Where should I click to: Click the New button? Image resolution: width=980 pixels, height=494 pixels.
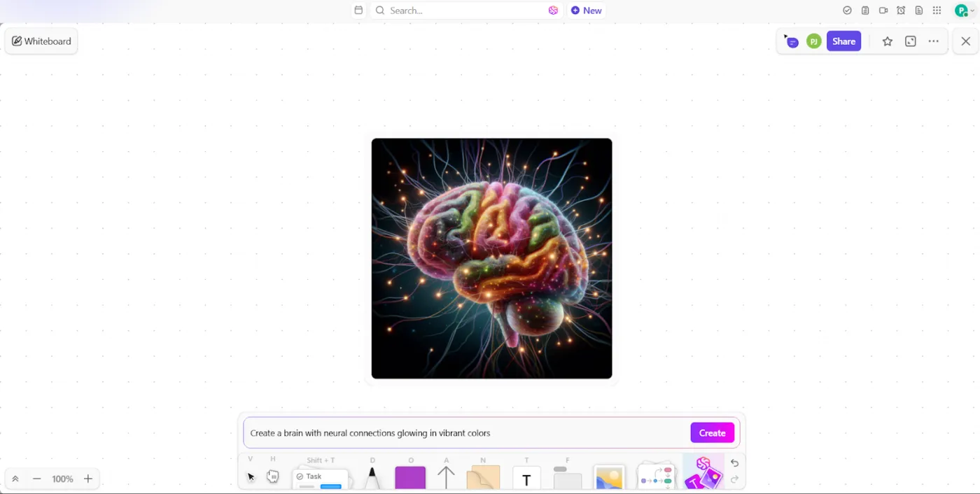tap(586, 10)
